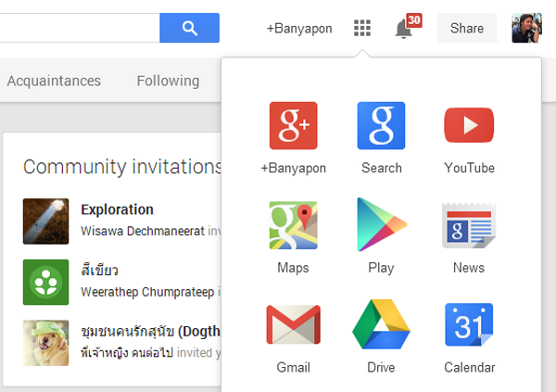Click the Wisawa Dechmaneerat name link

(143, 231)
